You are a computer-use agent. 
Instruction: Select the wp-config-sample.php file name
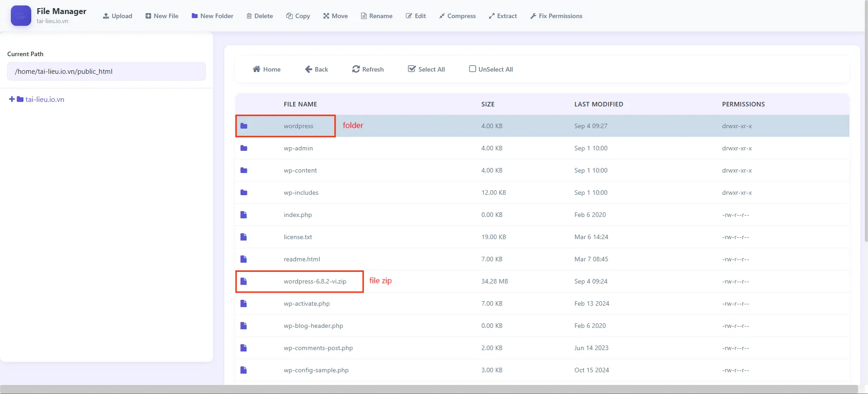316,370
